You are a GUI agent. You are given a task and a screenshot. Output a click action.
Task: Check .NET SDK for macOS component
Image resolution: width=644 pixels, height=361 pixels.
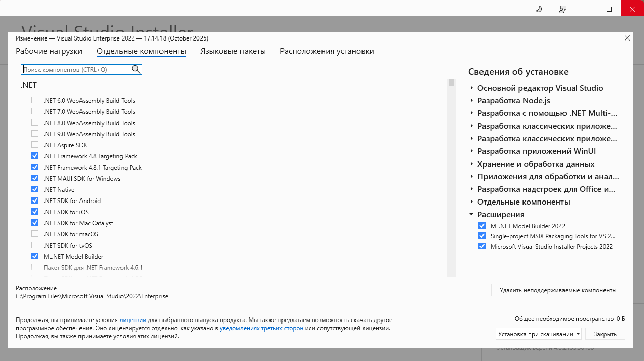point(35,234)
